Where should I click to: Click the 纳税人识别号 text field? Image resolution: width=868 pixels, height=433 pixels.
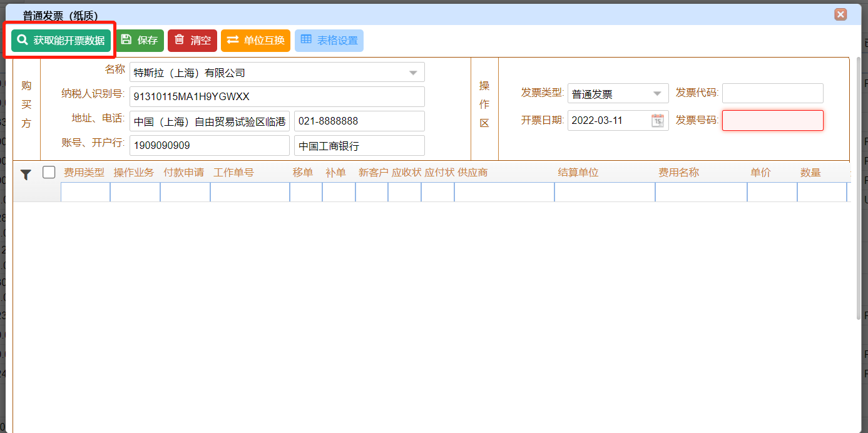tap(277, 96)
